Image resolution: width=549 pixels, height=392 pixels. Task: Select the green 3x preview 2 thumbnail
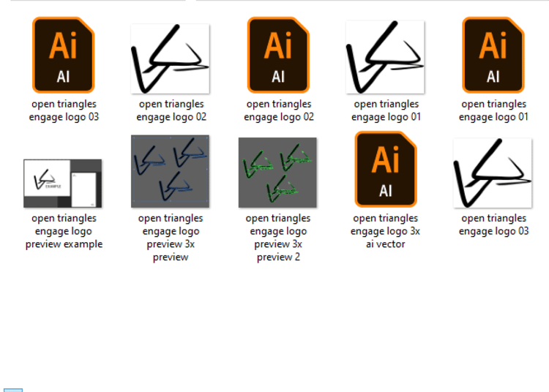tap(277, 173)
